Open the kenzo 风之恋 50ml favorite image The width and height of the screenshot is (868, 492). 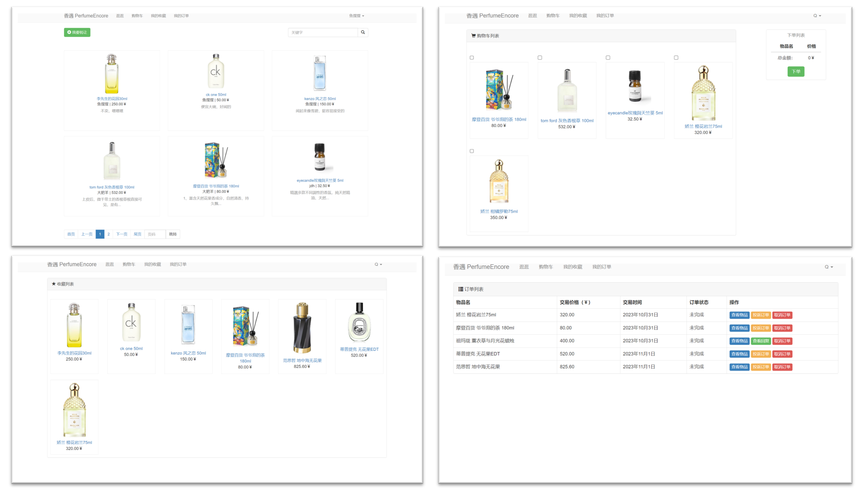188,325
